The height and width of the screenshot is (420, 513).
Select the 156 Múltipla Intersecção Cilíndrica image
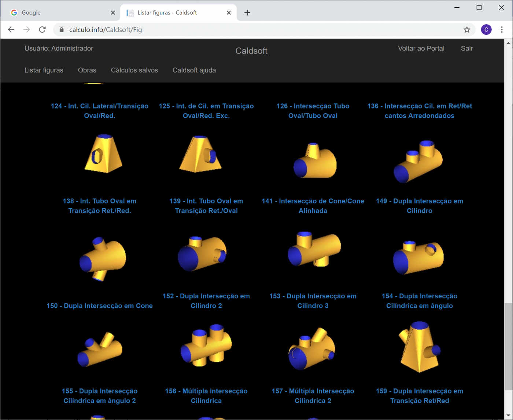coord(206,345)
